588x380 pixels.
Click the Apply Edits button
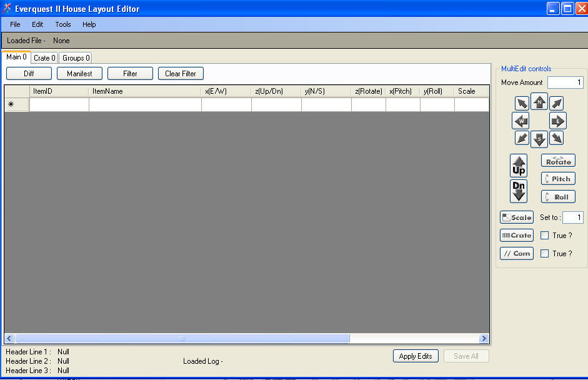(416, 356)
